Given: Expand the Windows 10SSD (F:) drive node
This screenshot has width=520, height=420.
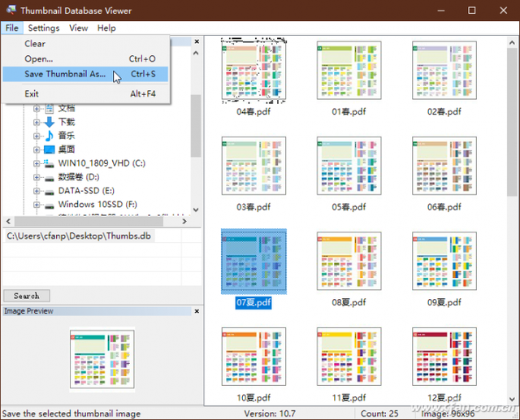Looking at the screenshot, I should pyautogui.click(x=37, y=205).
